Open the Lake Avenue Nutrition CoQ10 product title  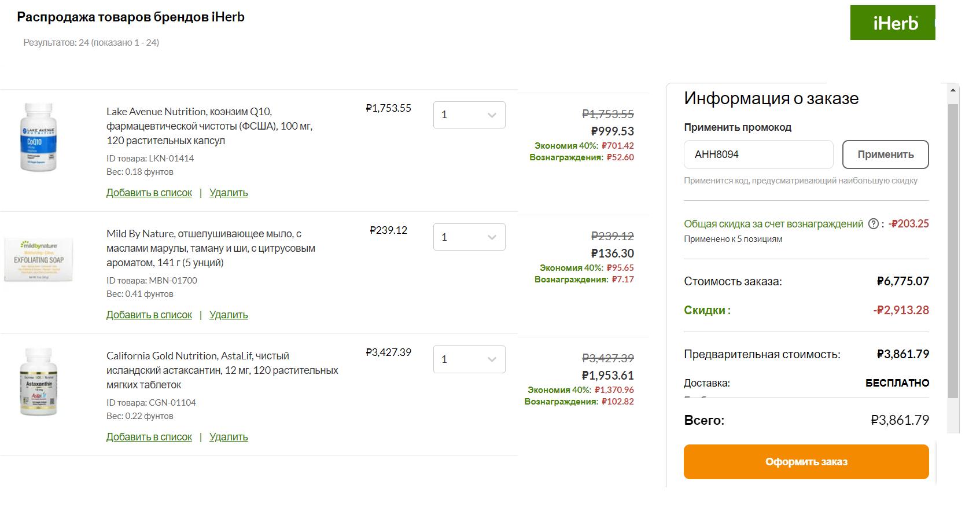[x=209, y=126]
